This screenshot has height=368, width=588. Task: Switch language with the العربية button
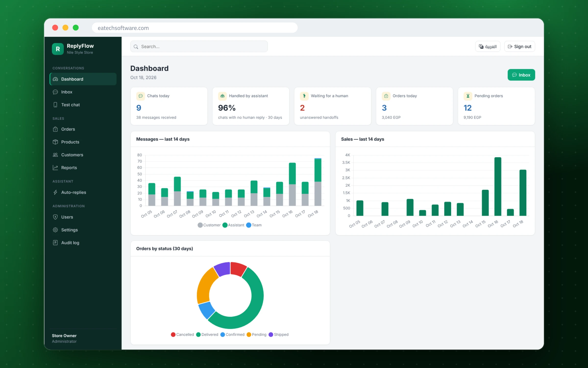[x=488, y=46]
